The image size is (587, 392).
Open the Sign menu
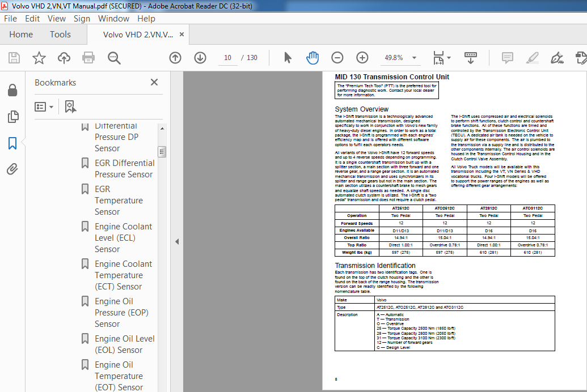tap(82, 18)
